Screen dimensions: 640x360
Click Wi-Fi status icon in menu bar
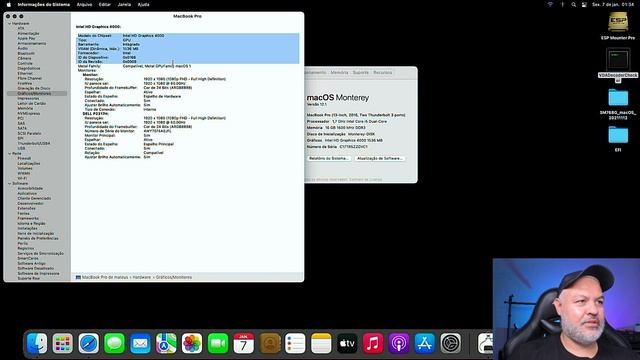pyautogui.click(x=550, y=4)
